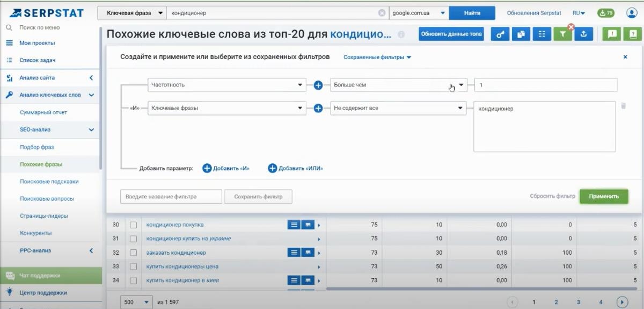Viewport: 644px width, 309px height.
Task: Tick checkbox for row 33 'купить кондиционеры цена'
Action: pos(134,267)
